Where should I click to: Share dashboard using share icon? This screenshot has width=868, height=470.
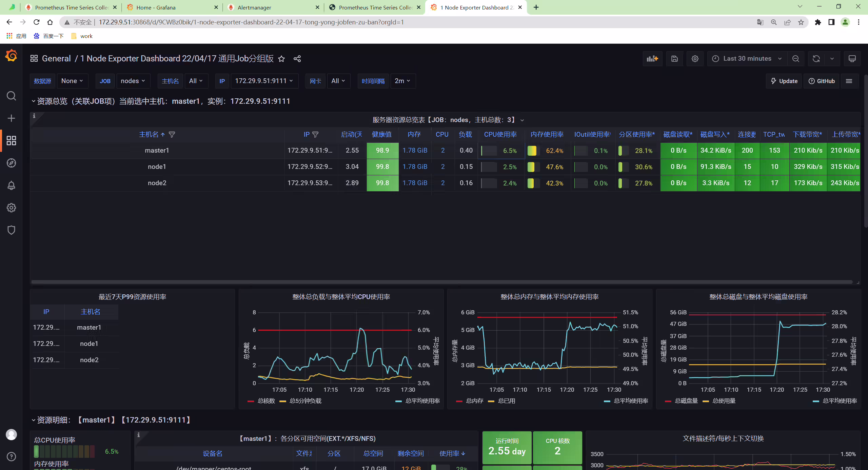[x=297, y=59]
